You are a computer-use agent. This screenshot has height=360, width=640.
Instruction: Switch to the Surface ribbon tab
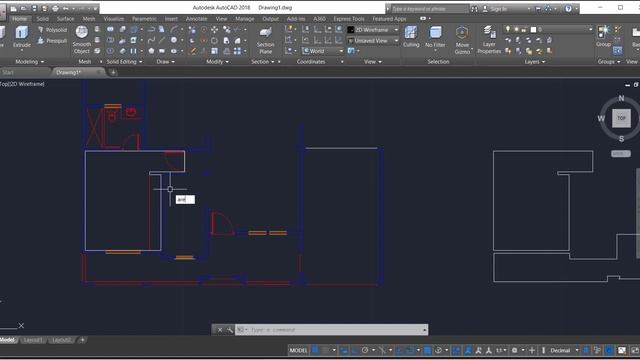click(65, 19)
